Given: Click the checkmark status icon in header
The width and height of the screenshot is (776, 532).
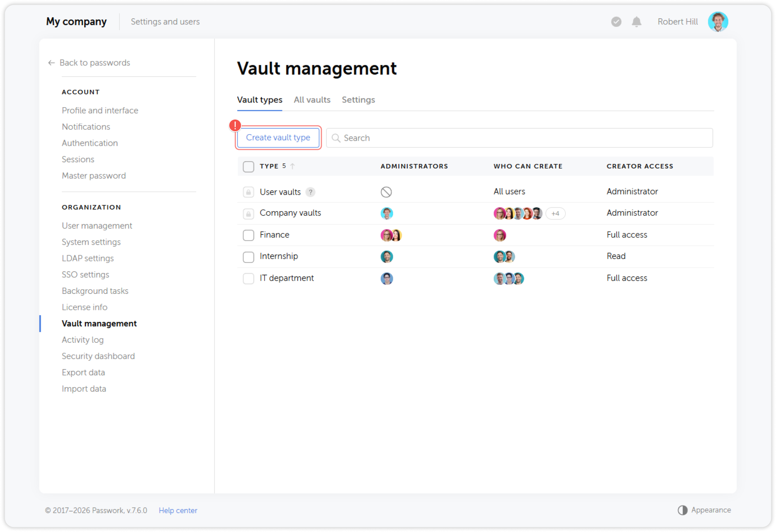Looking at the screenshot, I should point(616,22).
